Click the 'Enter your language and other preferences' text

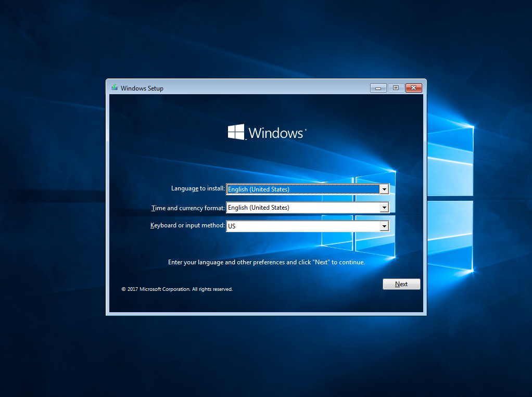point(267,262)
